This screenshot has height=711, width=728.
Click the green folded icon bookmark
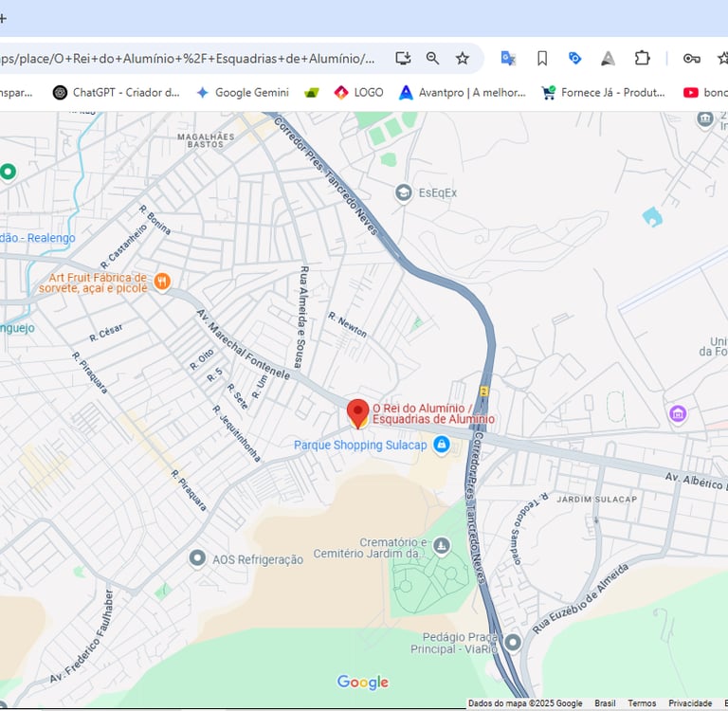point(312,93)
